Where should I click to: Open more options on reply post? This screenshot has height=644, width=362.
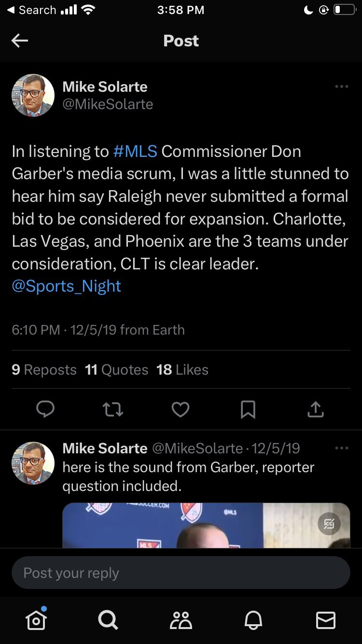341,448
